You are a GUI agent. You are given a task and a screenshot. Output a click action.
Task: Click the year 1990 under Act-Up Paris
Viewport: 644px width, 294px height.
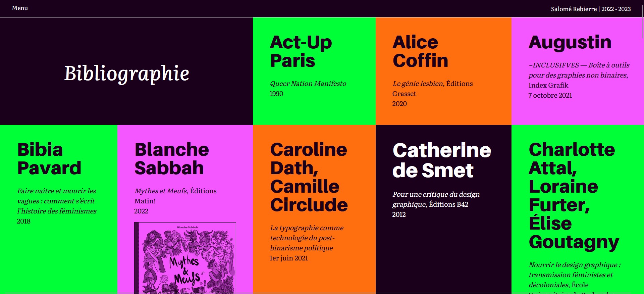tap(276, 94)
